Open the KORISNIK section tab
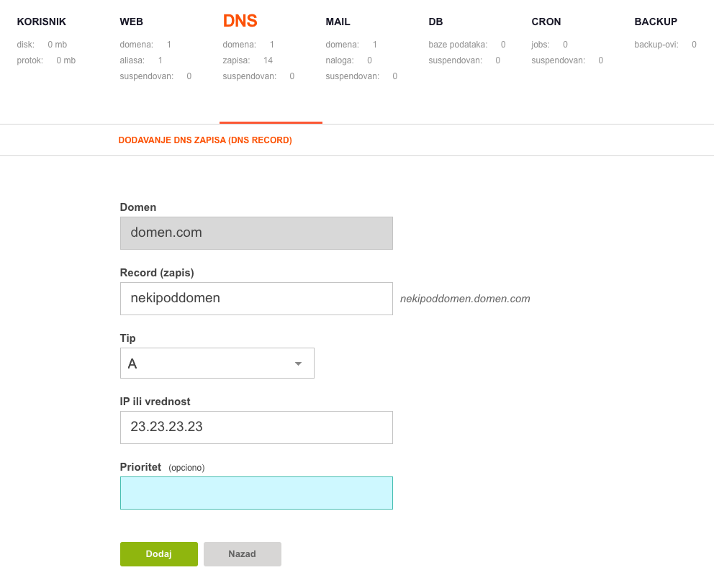 42,22
